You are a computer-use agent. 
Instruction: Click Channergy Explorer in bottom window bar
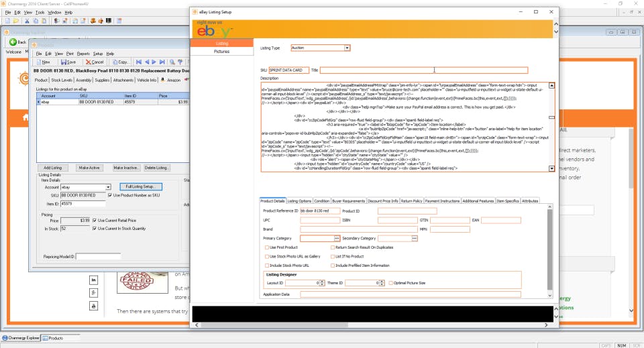point(21,338)
